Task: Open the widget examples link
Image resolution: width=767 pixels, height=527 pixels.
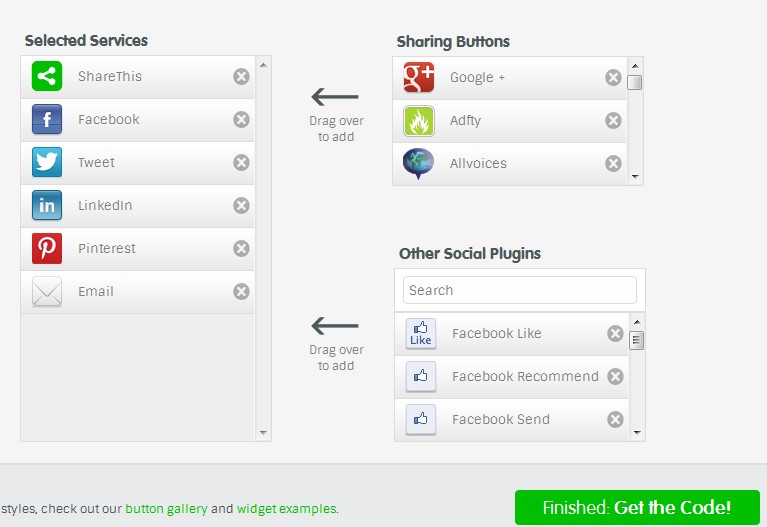Action: click(286, 509)
